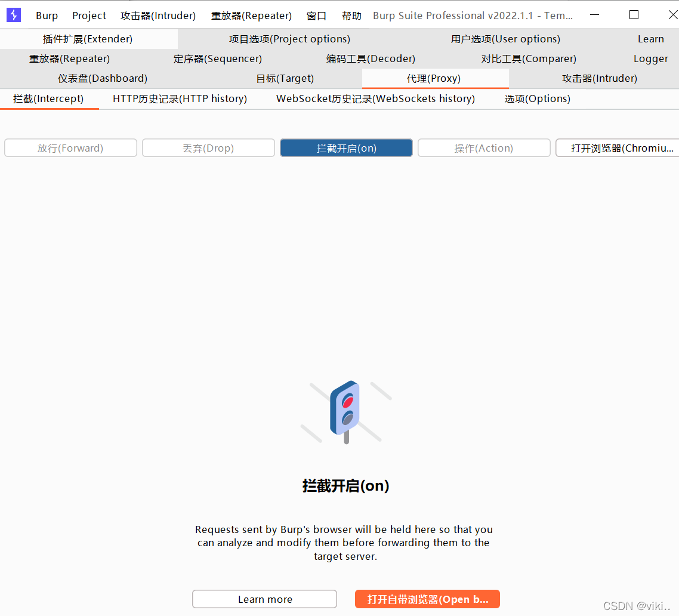This screenshot has height=616, width=679.
Task: Close the Burp Suite window
Action: point(672,15)
